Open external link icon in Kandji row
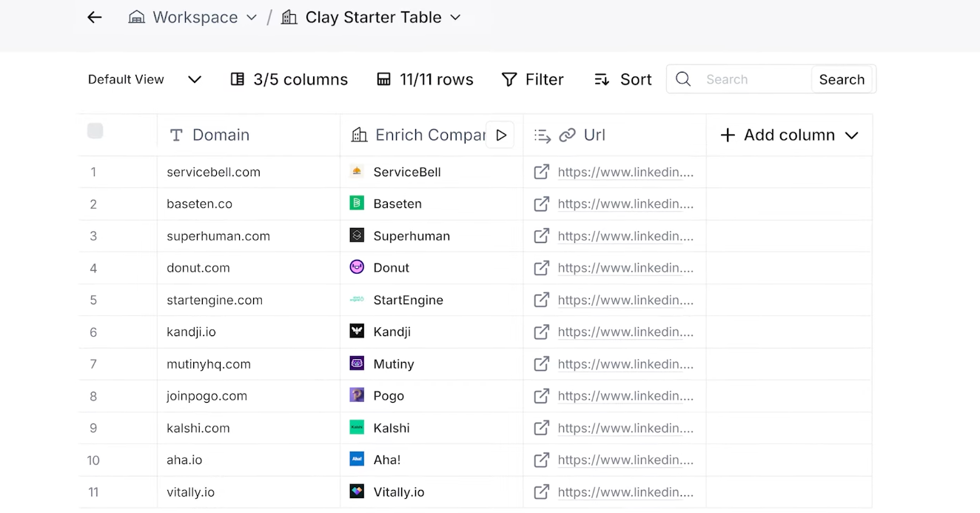Screen dimensions: 980x513 coord(542,332)
